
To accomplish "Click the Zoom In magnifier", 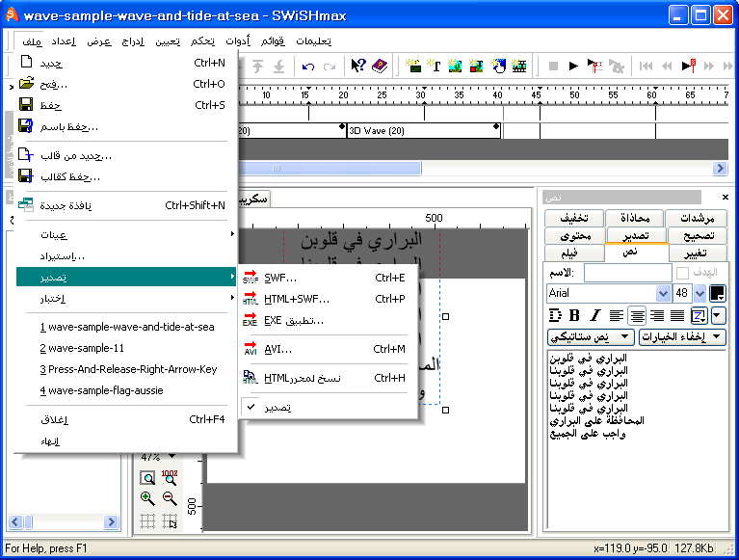I will [147, 497].
